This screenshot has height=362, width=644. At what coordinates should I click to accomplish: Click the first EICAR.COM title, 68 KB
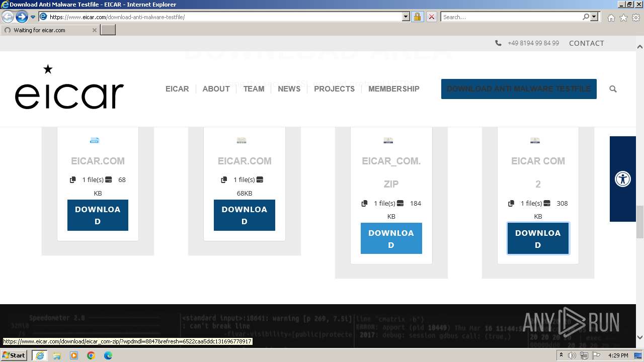click(x=98, y=161)
